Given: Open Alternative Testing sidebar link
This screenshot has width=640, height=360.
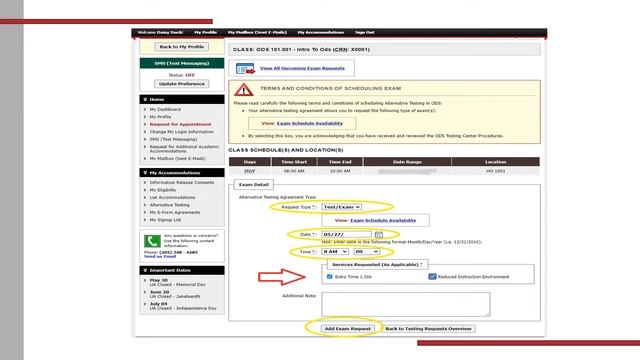Looking at the screenshot, I should pyautogui.click(x=169, y=205).
